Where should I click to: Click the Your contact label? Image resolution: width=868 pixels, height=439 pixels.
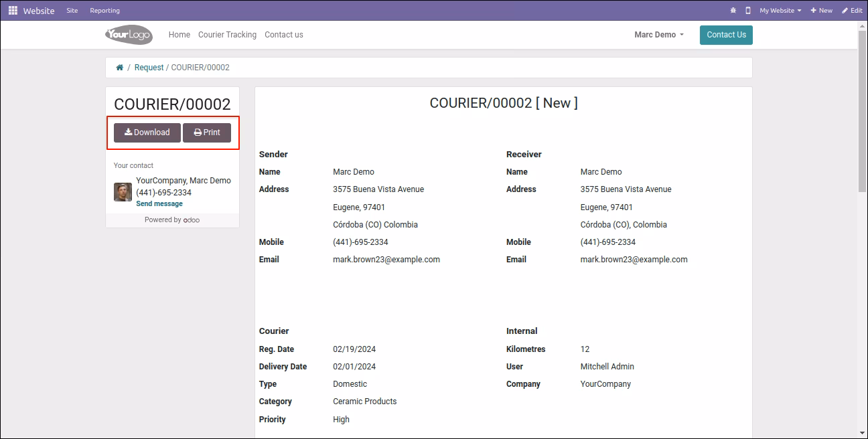(133, 165)
